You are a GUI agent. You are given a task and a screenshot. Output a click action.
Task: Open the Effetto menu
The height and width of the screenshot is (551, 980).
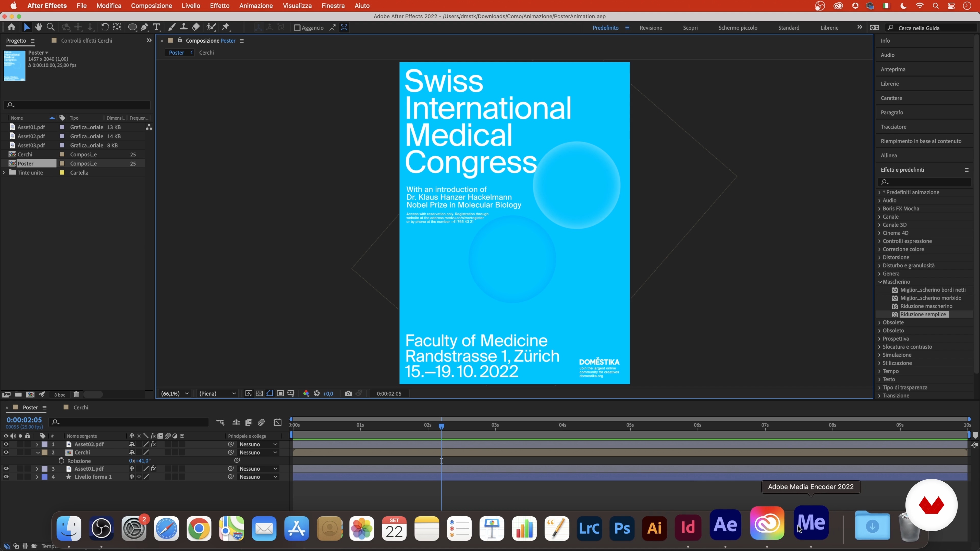coord(219,6)
